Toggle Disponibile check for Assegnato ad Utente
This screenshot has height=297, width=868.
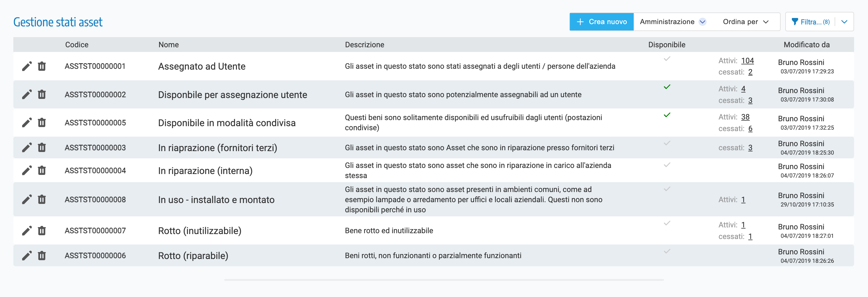667,59
